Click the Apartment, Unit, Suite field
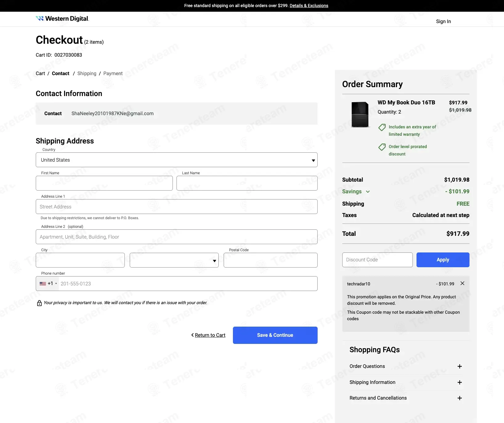 click(x=177, y=237)
